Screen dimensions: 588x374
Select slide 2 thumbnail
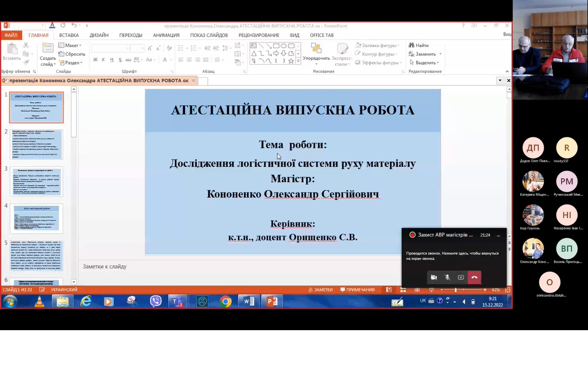37,144
